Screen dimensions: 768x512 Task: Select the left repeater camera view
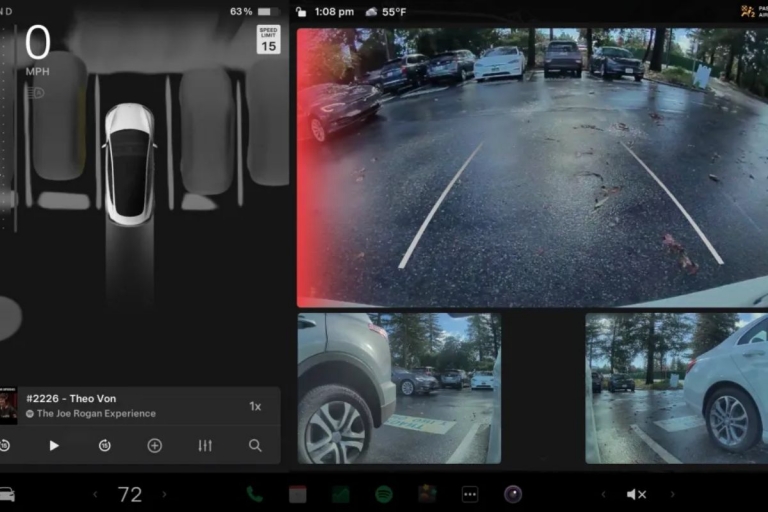398,388
